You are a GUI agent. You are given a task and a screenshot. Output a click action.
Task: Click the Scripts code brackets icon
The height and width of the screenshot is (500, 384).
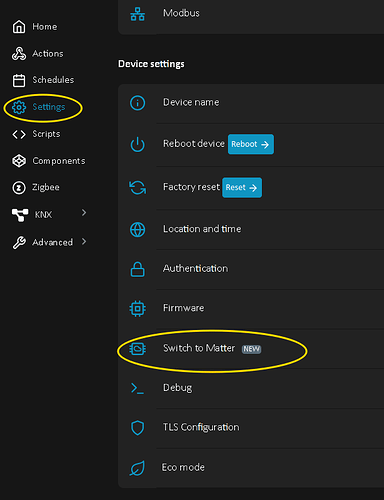[19, 134]
